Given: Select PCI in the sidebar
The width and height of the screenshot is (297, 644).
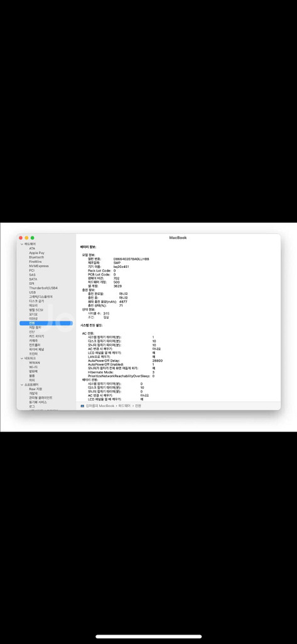Looking at the screenshot, I should [x=31, y=270].
